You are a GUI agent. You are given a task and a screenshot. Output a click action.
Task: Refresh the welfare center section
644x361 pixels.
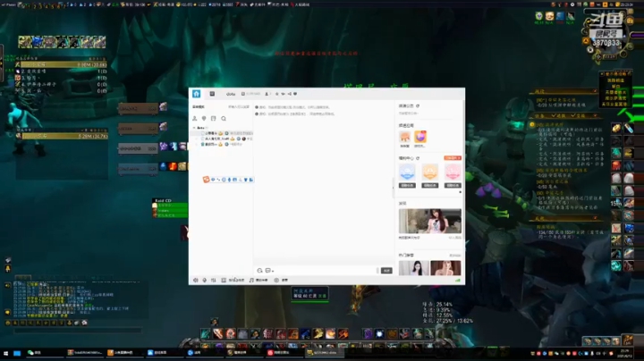418,158
